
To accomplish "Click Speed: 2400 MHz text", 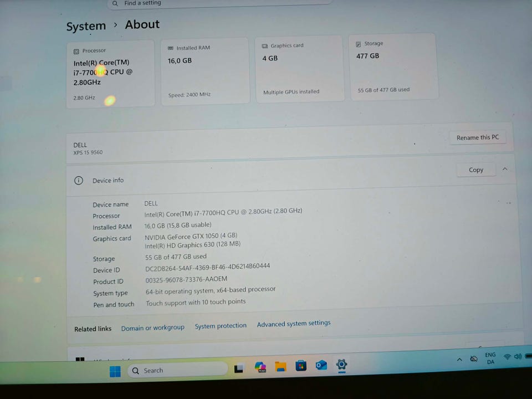I will 190,95.
